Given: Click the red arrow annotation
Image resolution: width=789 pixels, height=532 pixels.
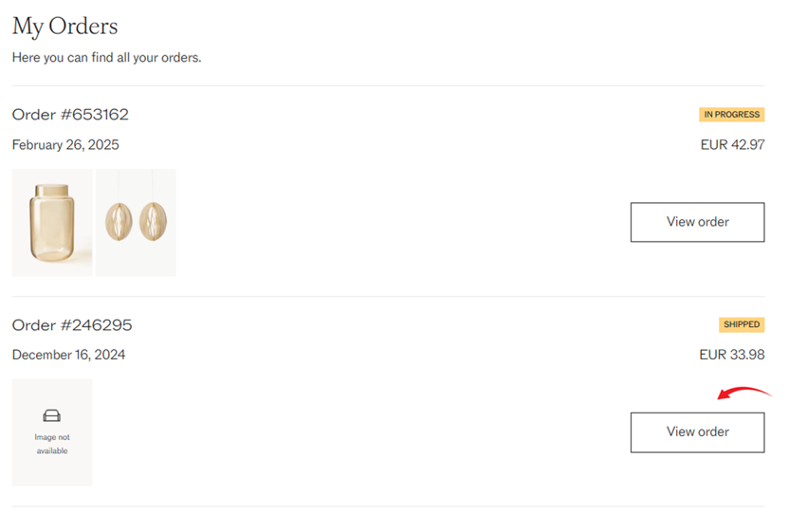Looking at the screenshot, I should click(743, 393).
